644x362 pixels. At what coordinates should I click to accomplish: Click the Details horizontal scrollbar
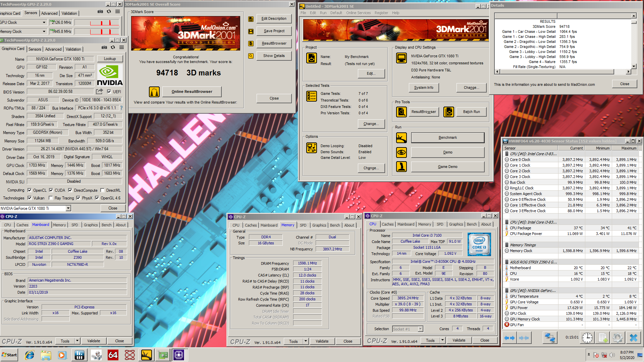(563, 72)
